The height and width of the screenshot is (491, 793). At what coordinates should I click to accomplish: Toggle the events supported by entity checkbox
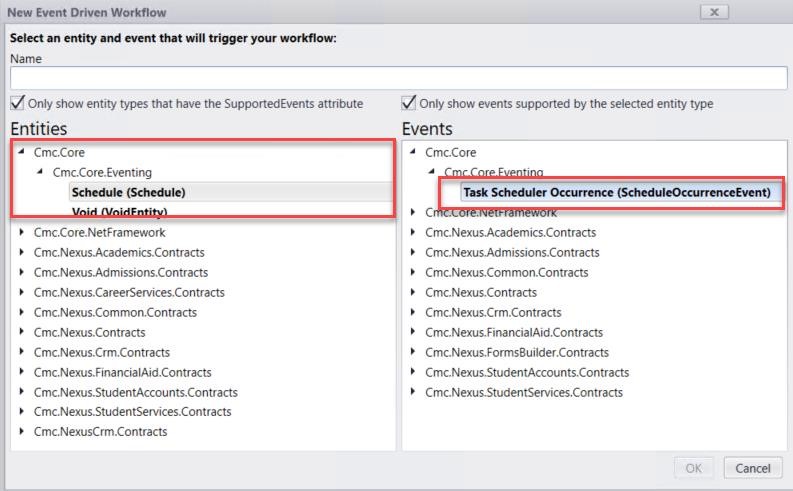pyautogui.click(x=409, y=104)
